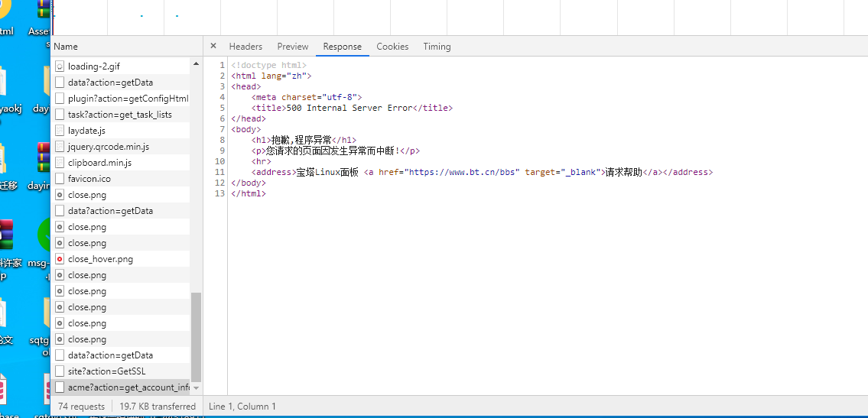Click line number 13 in the gutter
This screenshot has width=868, height=418.
(x=220, y=193)
